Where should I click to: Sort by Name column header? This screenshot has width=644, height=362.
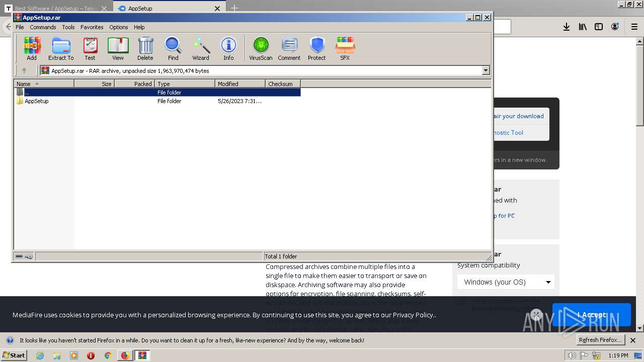point(44,84)
